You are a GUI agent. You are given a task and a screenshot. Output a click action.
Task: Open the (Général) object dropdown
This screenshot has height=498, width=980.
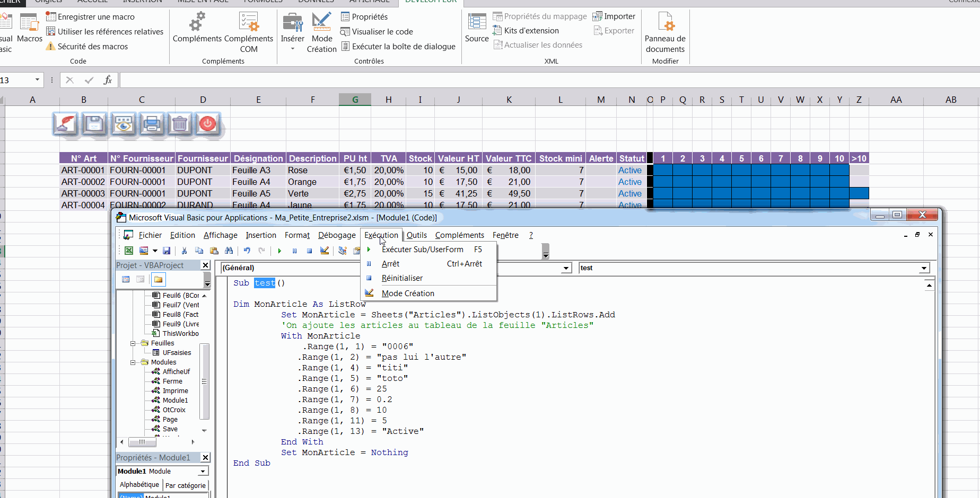coord(566,268)
